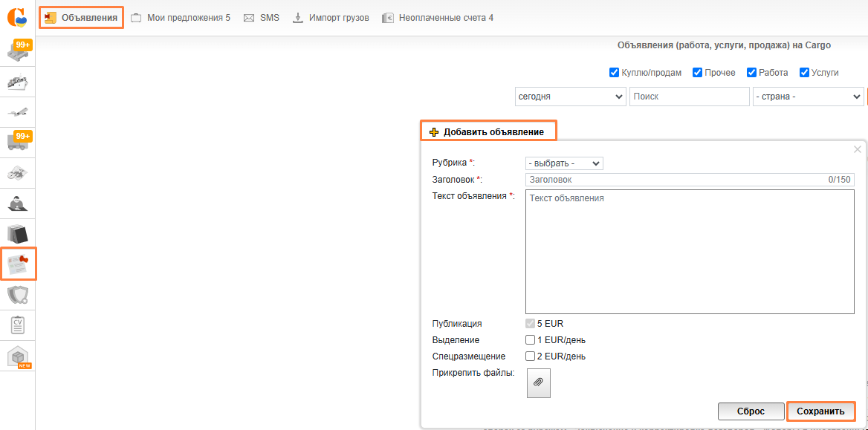Click the Сохранить button
The height and width of the screenshot is (430, 868).
coord(820,411)
